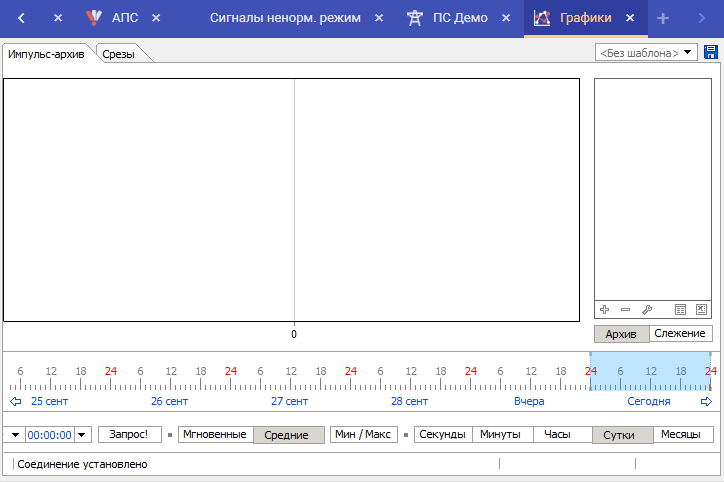This screenshot has width=724, height=482.
Task: Open signal settings wrench icon
Action: (646, 310)
